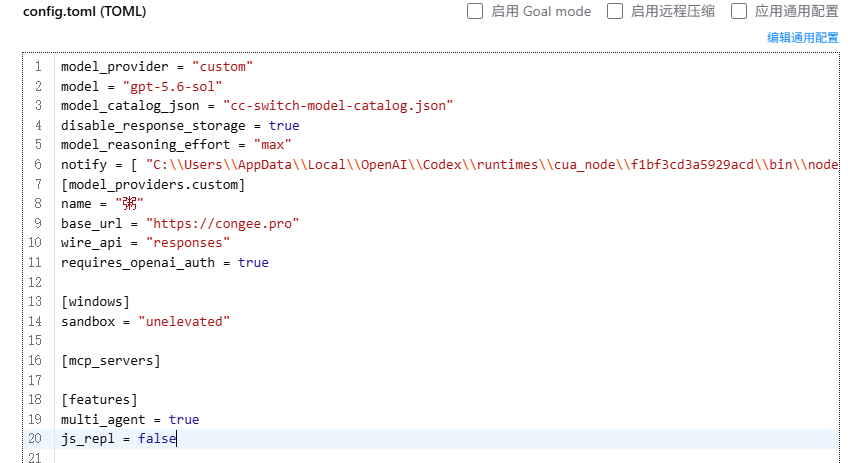850x463 pixels.
Task: Click the model_provider = "custom" line
Action: point(157,67)
